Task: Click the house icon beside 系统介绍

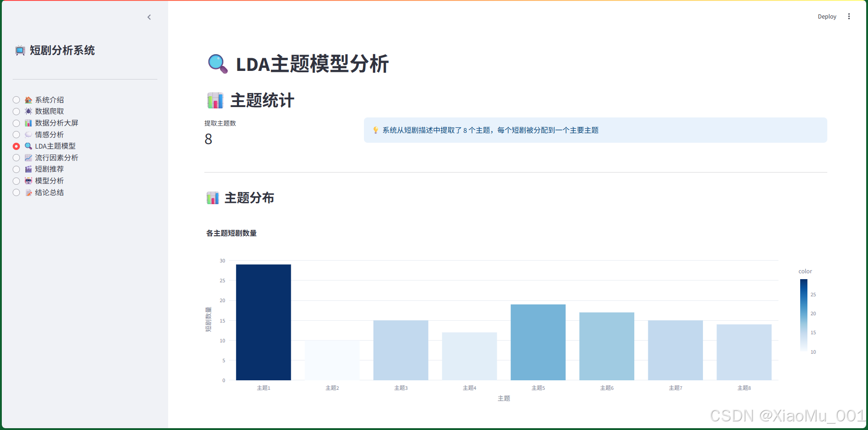Action: pyautogui.click(x=28, y=99)
